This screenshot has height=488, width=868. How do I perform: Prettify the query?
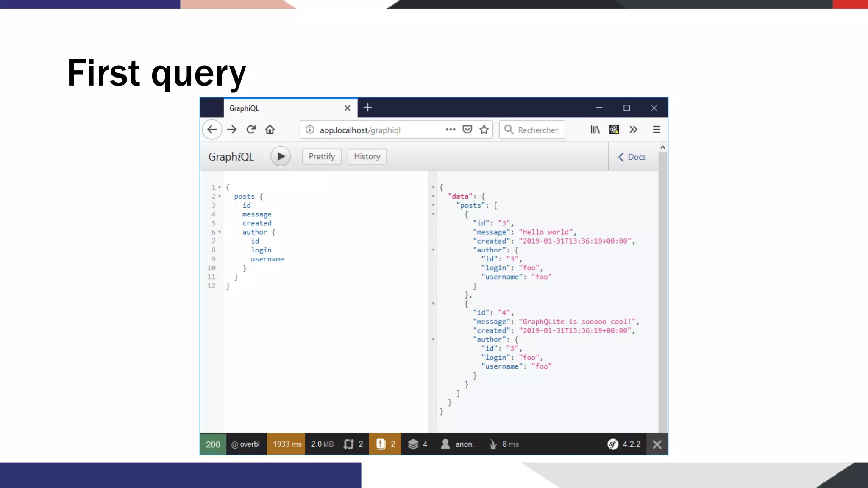[x=322, y=156]
